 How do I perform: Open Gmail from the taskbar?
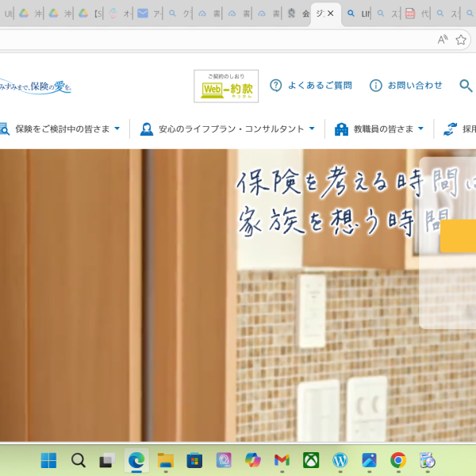(x=282, y=460)
